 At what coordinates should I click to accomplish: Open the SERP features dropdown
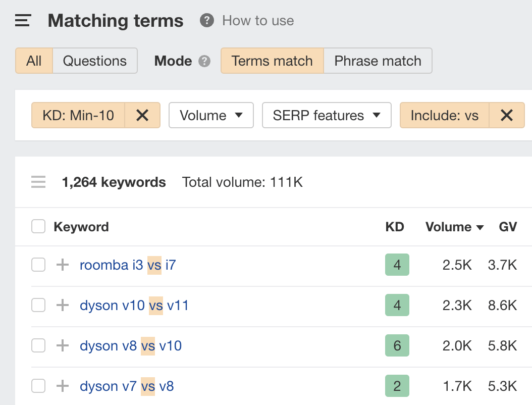coord(326,115)
